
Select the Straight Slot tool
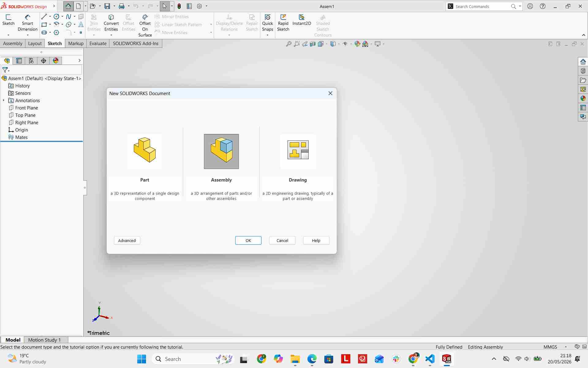pos(44,33)
